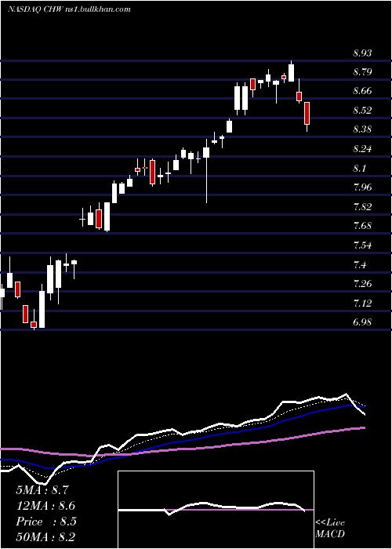This screenshot has height=549, width=392.
Task: Select the 8.66 price axis label
Action: [362, 91]
